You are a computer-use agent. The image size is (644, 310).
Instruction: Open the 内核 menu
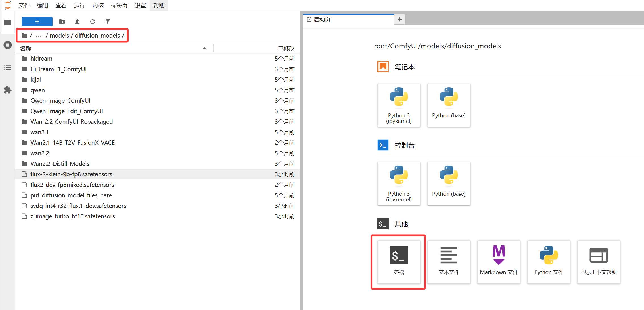(x=98, y=5)
